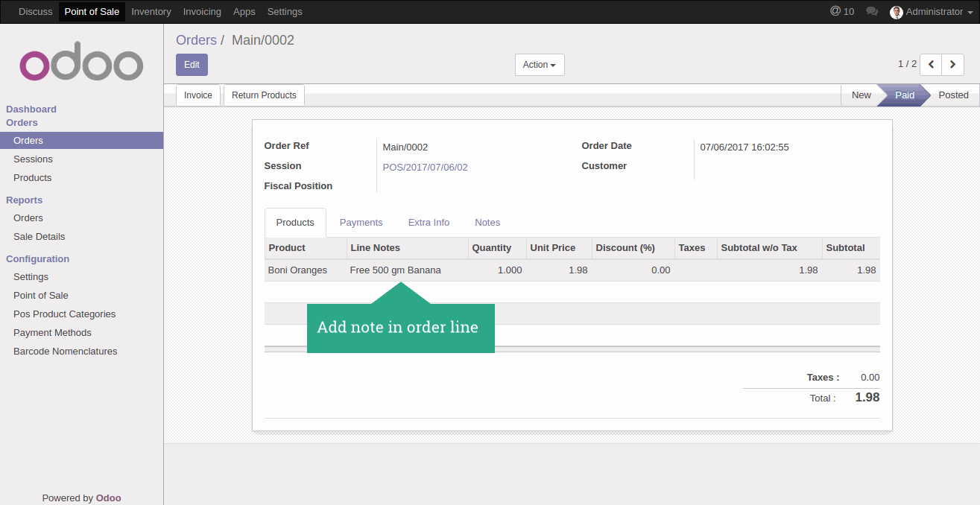
Task: Open the Settings menu in top bar
Action: pos(285,12)
